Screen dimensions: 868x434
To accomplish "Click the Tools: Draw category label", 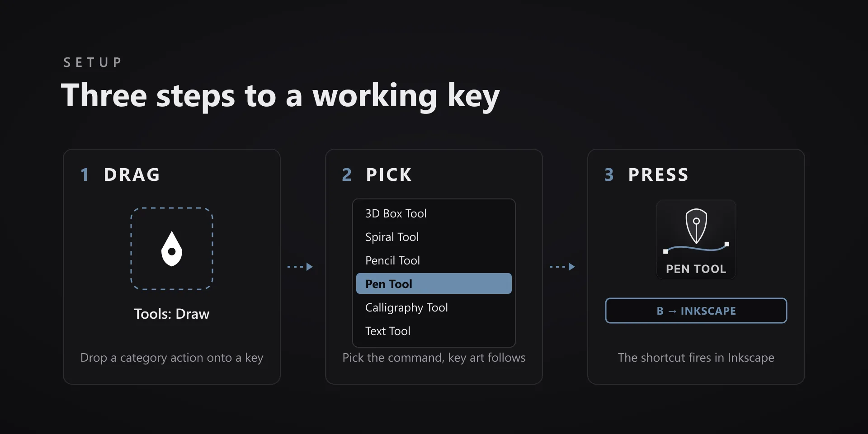I will pyautogui.click(x=172, y=314).
